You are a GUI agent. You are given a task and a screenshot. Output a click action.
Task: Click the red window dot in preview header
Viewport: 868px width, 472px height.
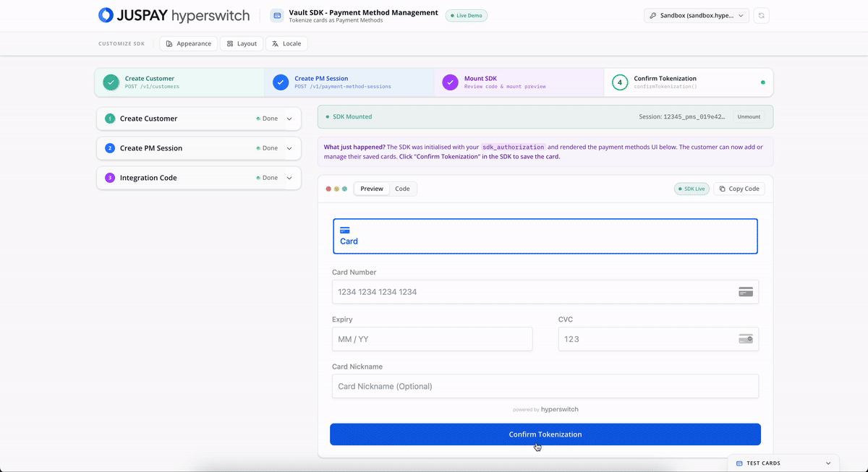point(328,189)
